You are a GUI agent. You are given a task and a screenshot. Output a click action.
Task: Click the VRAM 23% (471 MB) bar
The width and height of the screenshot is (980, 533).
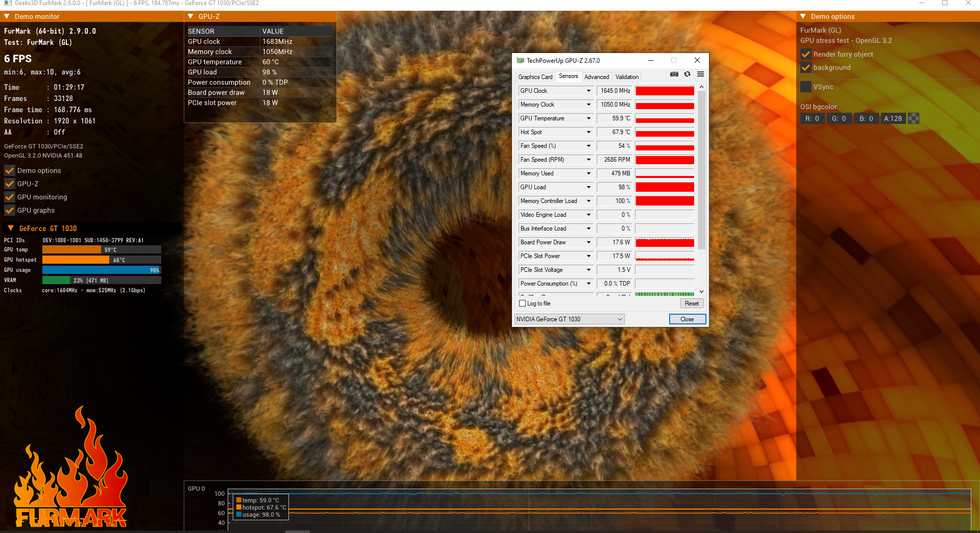(x=102, y=281)
